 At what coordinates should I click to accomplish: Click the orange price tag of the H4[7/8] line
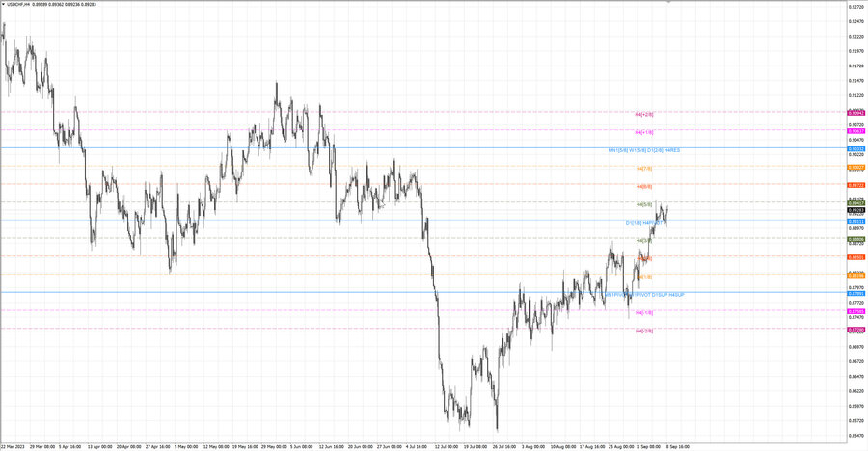855,167
